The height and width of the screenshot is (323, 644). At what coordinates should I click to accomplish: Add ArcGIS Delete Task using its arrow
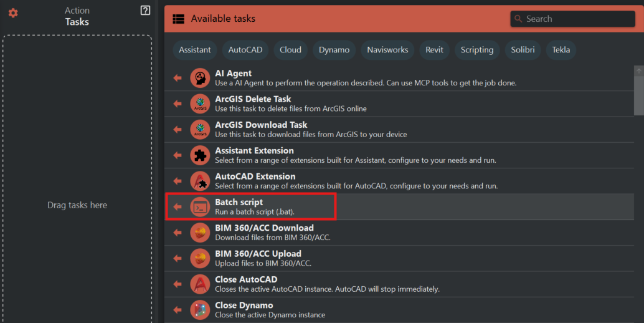click(x=178, y=104)
